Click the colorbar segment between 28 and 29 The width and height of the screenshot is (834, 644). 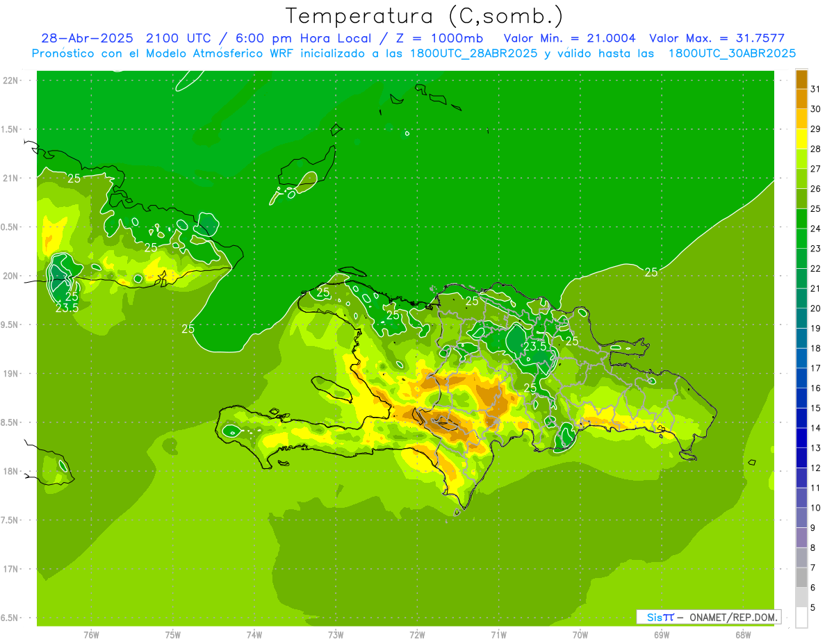(801, 139)
